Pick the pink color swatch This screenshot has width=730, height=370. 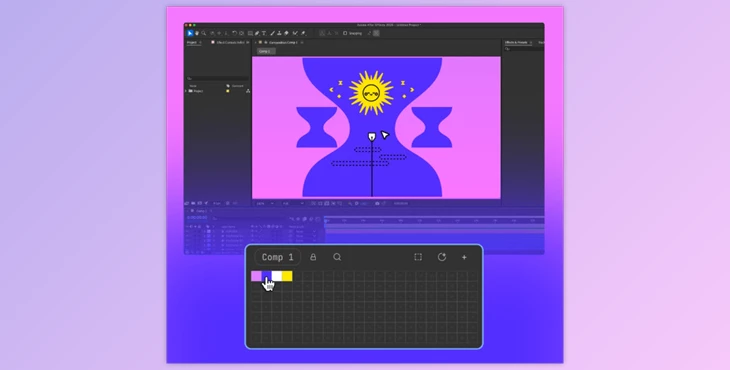(256, 276)
